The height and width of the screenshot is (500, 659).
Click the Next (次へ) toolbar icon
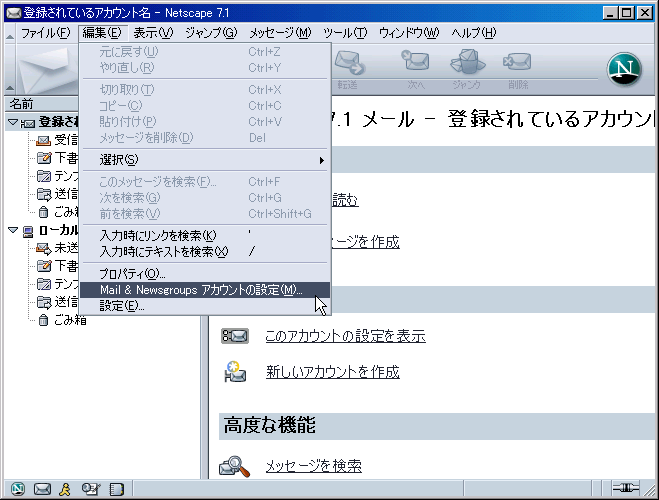point(416,68)
